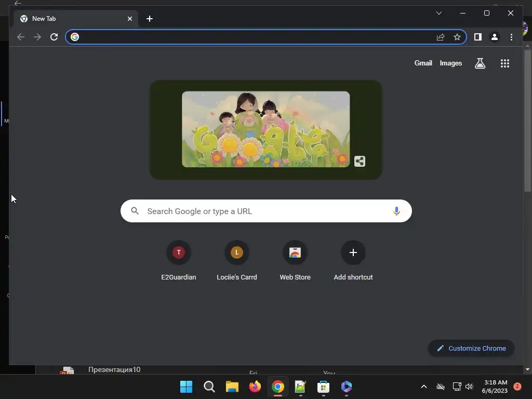The width and height of the screenshot is (532, 399).
Task: Open network settings tray icon
Action: [x=457, y=387]
